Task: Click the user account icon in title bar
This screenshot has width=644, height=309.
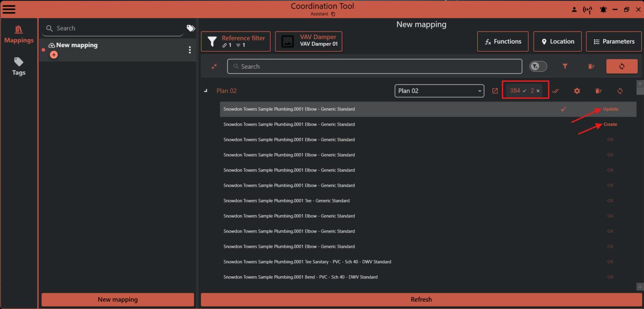Action: point(574,9)
